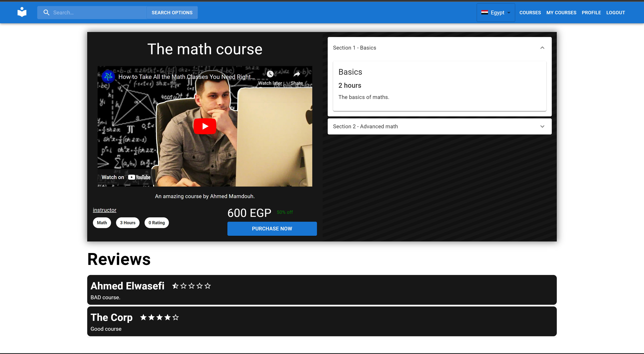This screenshot has width=644, height=354.
Task: Click into the Search input field
Action: point(97,13)
